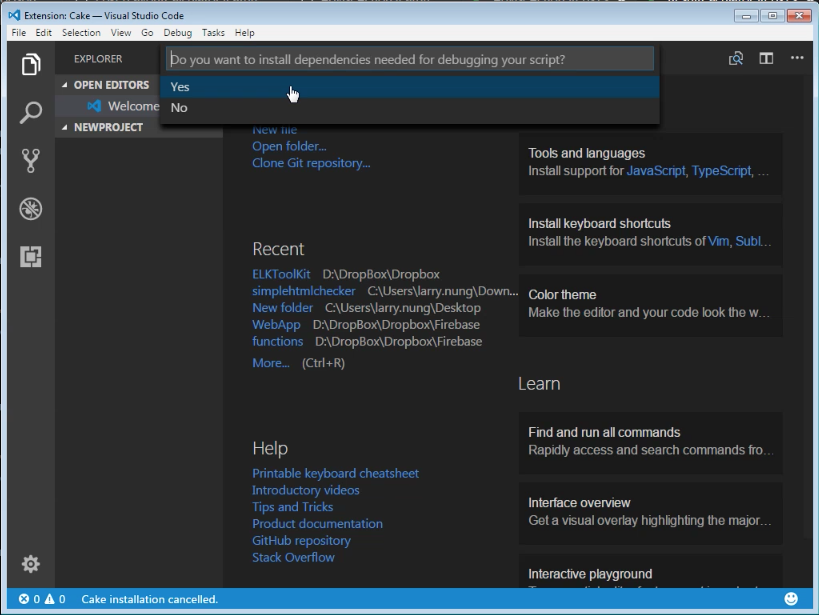Click the feedback smiley in the status bar

tap(791, 599)
